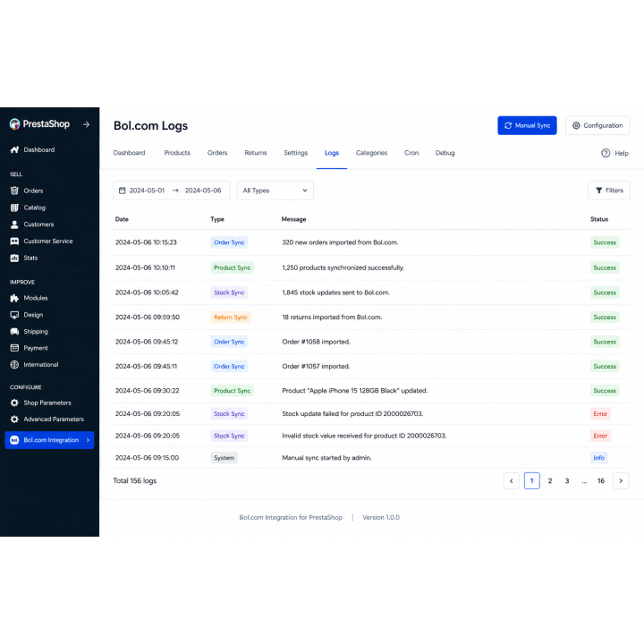Viewport: 644px width, 644px height.
Task: Click the Design monitor icon
Action: pyautogui.click(x=14, y=315)
